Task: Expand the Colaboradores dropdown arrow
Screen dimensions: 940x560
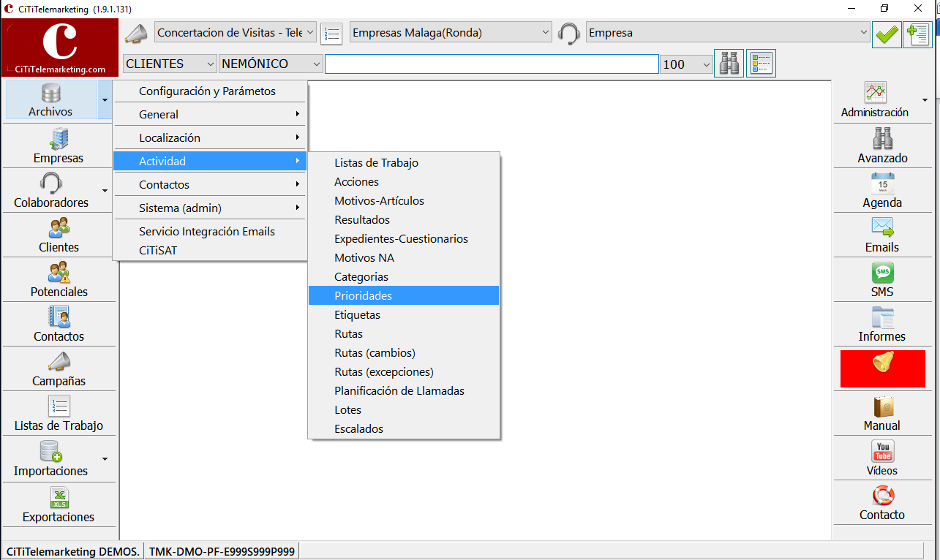Action: click(105, 191)
